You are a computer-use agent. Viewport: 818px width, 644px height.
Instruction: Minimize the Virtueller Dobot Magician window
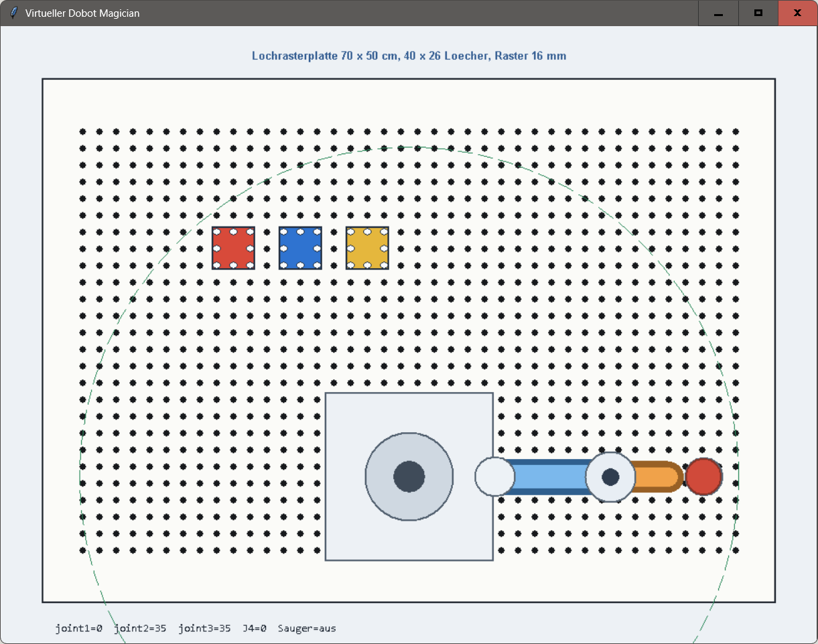(718, 13)
